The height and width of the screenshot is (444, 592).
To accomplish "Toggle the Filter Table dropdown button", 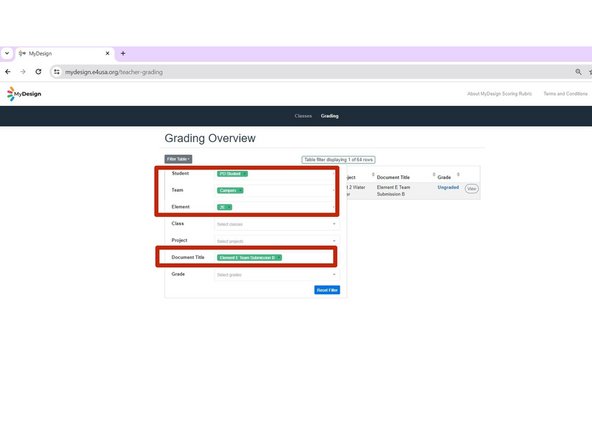I will click(x=178, y=159).
